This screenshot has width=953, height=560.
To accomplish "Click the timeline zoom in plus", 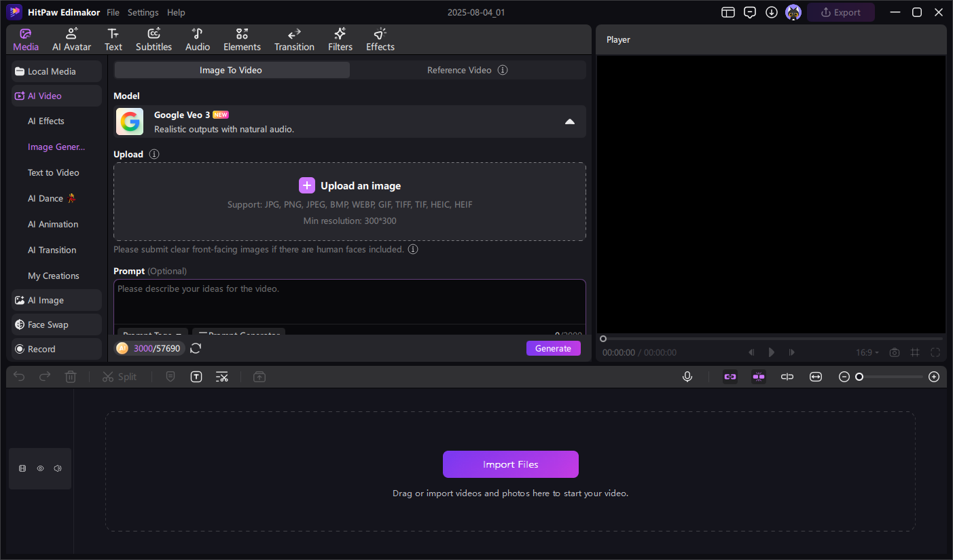I will click(934, 377).
